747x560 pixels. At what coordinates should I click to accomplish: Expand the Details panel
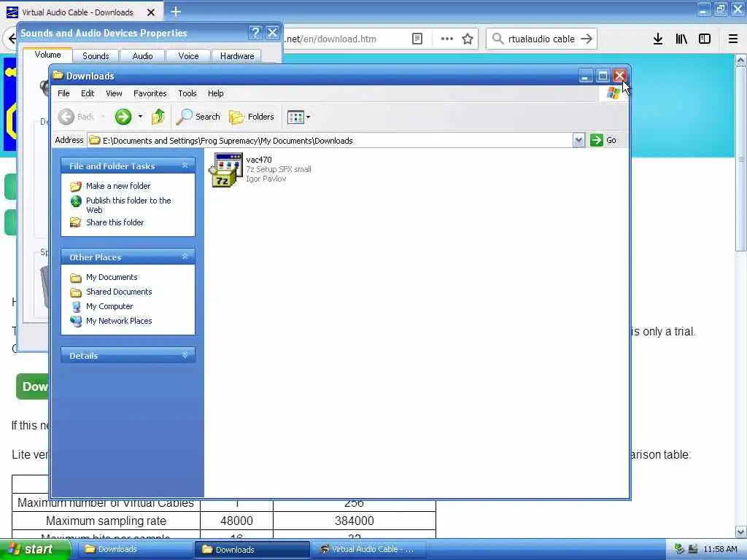[185, 356]
